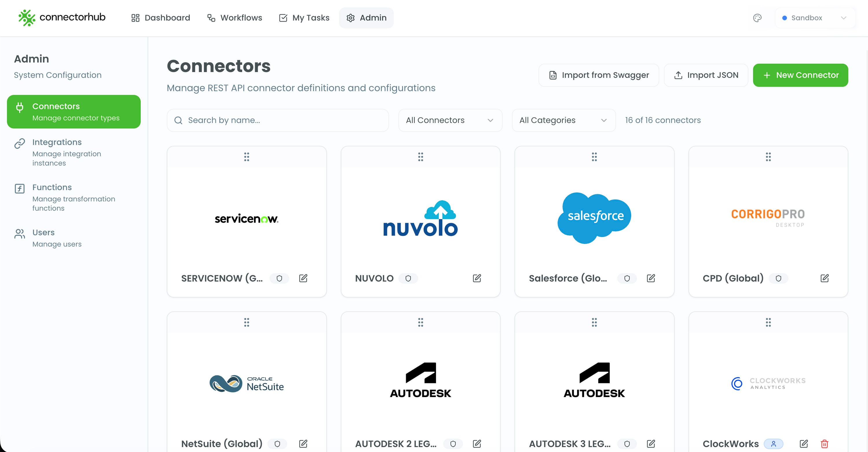Edit the SERVICENOW connector

point(303,278)
